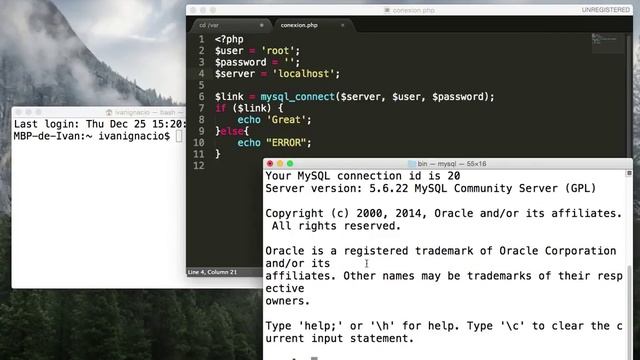Click line number 1 in the Sublime gutter
640x360 pixels.
[201, 39]
